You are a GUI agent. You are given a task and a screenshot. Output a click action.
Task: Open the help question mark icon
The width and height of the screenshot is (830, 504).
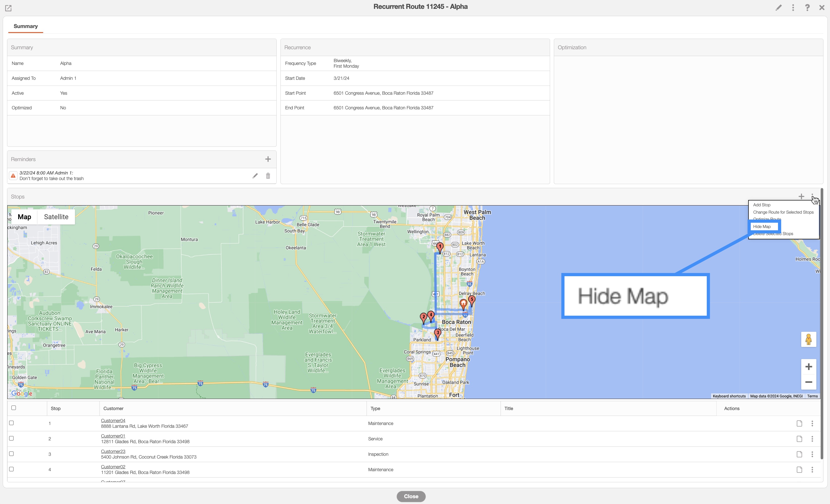pos(808,7)
